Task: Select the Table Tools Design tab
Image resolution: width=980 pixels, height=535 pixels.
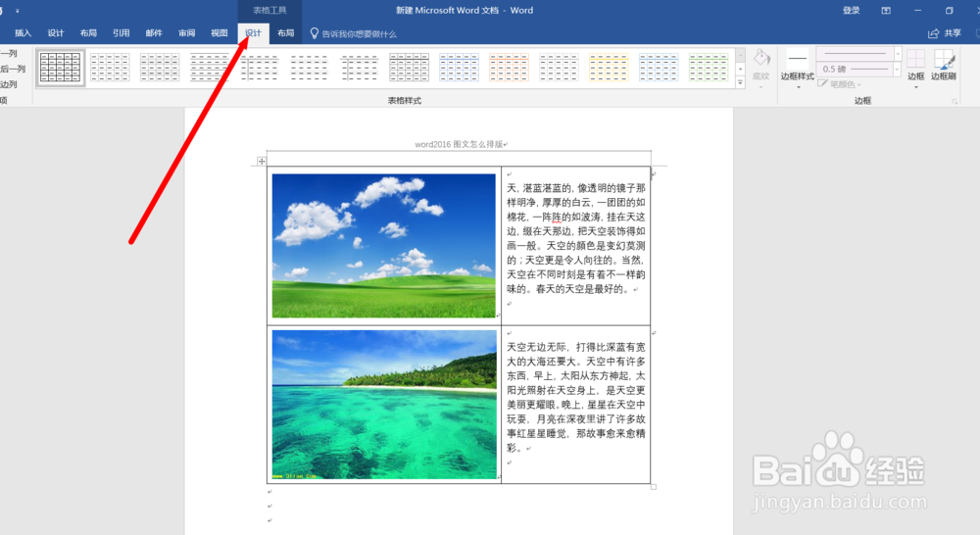Action: coord(253,33)
